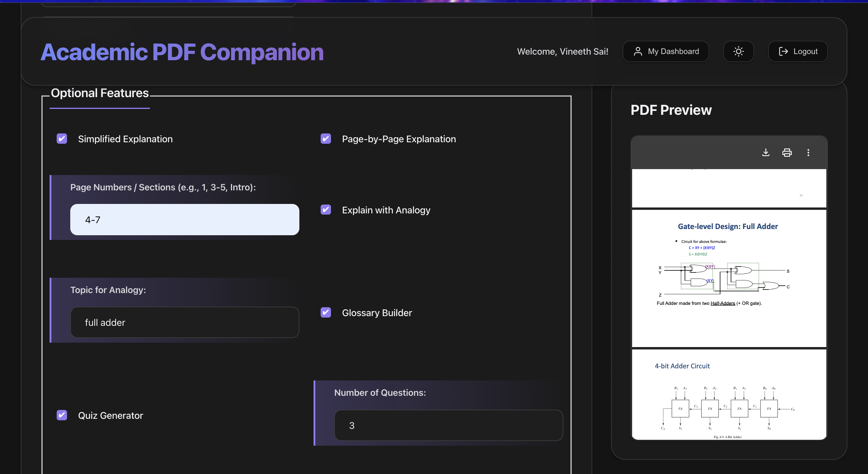Screen dimensions: 868x474
Task: Click the user icon in My Dashboard
Action: 637,52
